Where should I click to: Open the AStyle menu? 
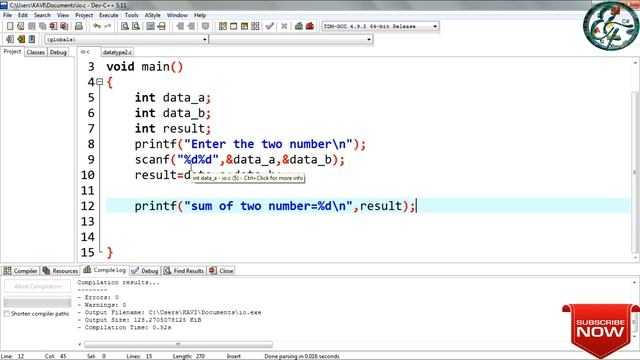pyautogui.click(x=153, y=15)
